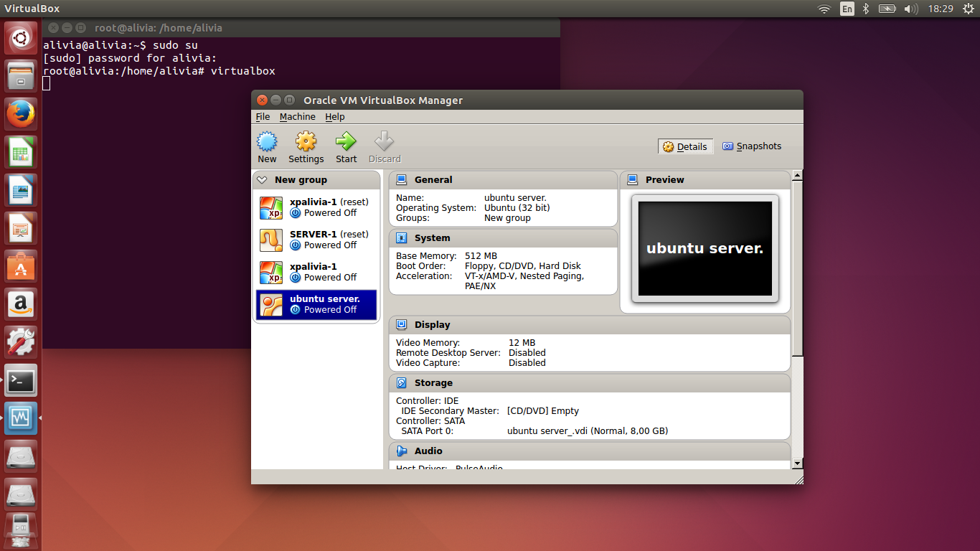Open Ubuntu Software Center from the launcher

[21, 265]
